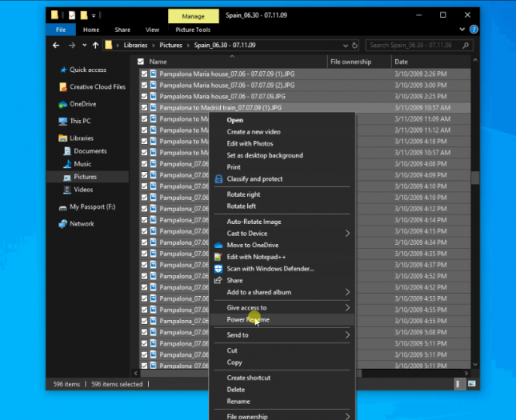Click the horizontal scrollbar right arrow
This screenshot has width=516, height=420.
(x=466, y=374)
